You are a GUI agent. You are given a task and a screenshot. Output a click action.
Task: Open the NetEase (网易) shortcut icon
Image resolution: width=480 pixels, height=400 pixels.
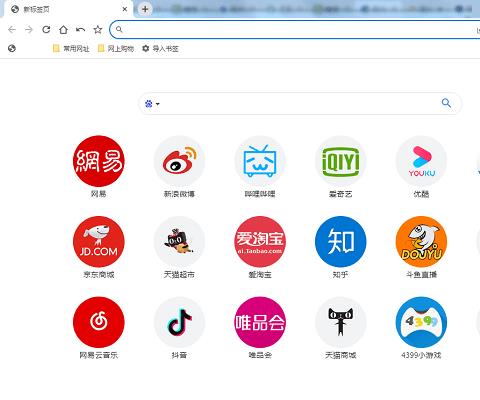point(99,161)
